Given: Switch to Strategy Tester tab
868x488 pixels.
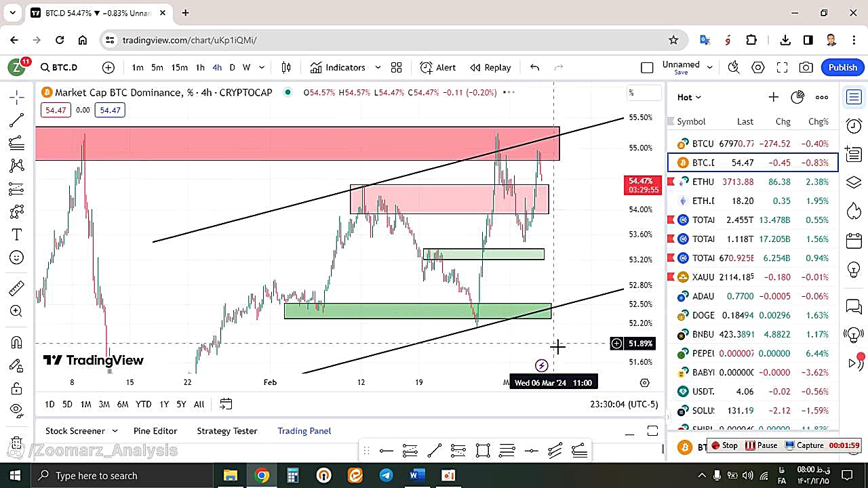Looking at the screenshot, I should [227, 431].
